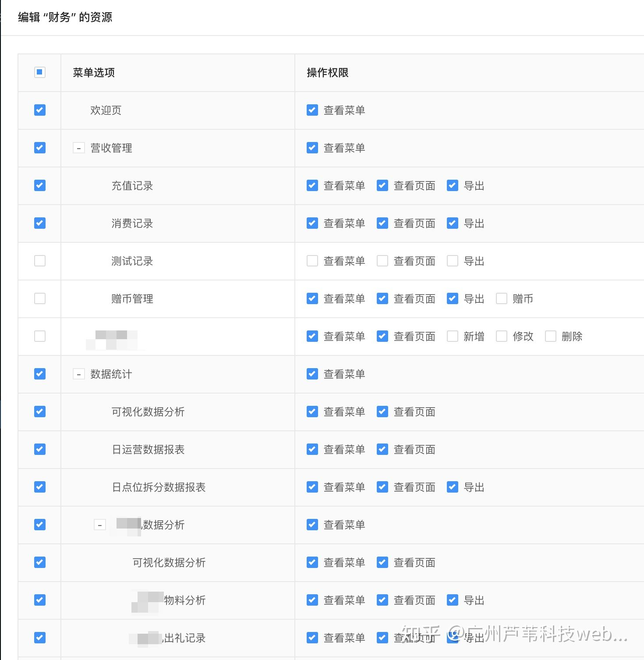Uncheck 查看菜单 for 欢迎页
The width and height of the screenshot is (644, 660).
click(x=312, y=110)
